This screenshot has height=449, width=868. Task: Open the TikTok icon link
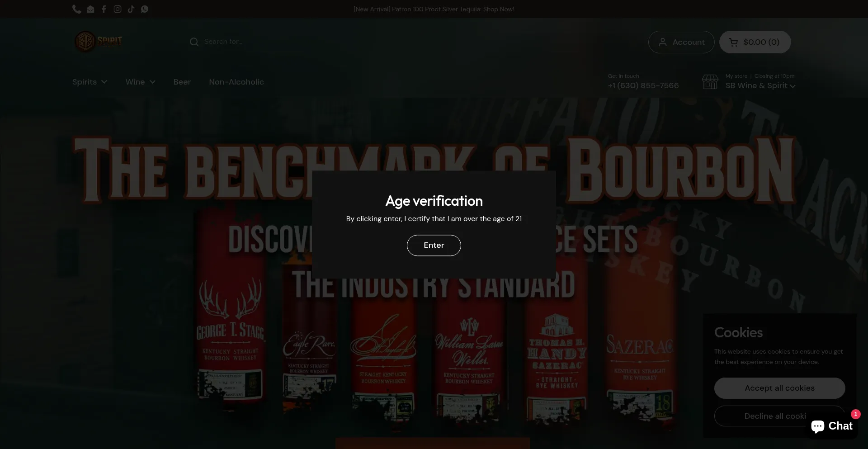(x=131, y=9)
